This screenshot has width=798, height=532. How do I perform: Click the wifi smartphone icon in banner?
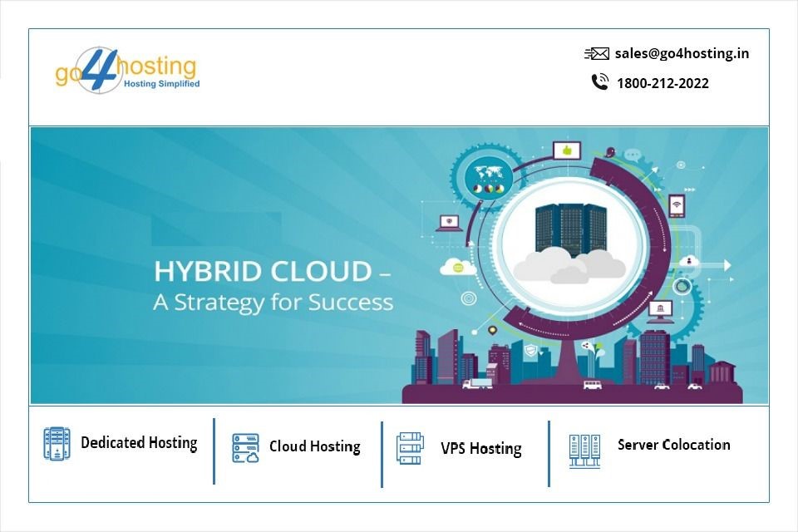coord(677,205)
